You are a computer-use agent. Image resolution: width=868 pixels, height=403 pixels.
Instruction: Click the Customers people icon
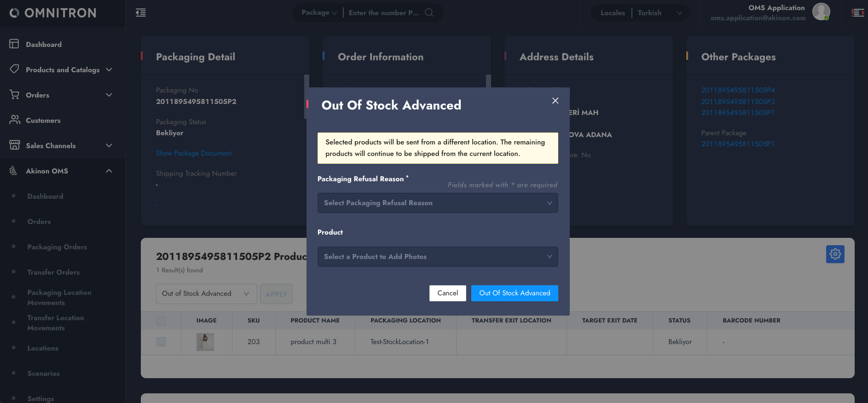[15, 120]
